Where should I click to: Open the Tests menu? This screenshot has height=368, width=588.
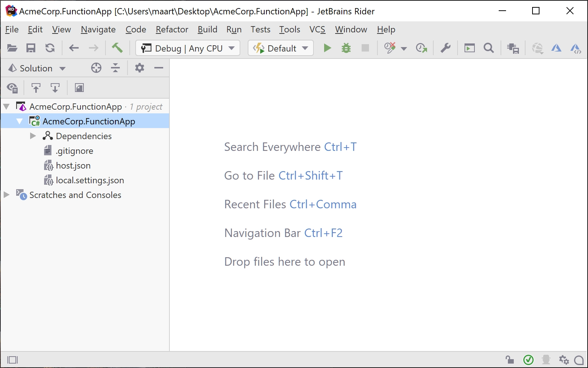pos(261,29)
